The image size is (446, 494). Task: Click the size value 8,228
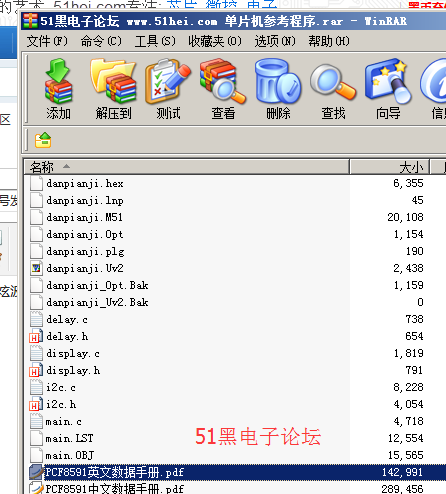pos(408,387)
